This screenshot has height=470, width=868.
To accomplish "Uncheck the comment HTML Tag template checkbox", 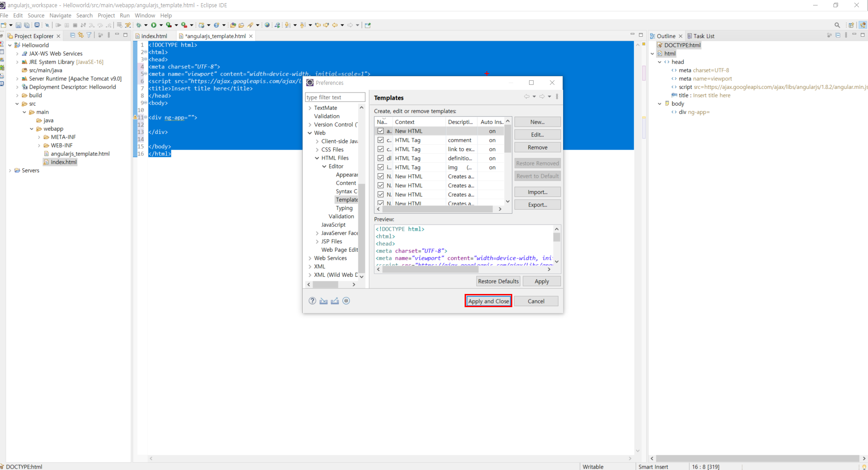I will pos(381,140).
